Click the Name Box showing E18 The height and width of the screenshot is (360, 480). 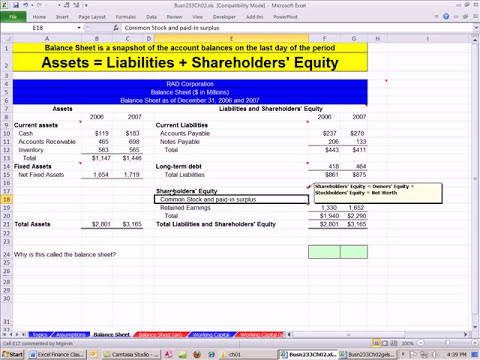point(38,28)
